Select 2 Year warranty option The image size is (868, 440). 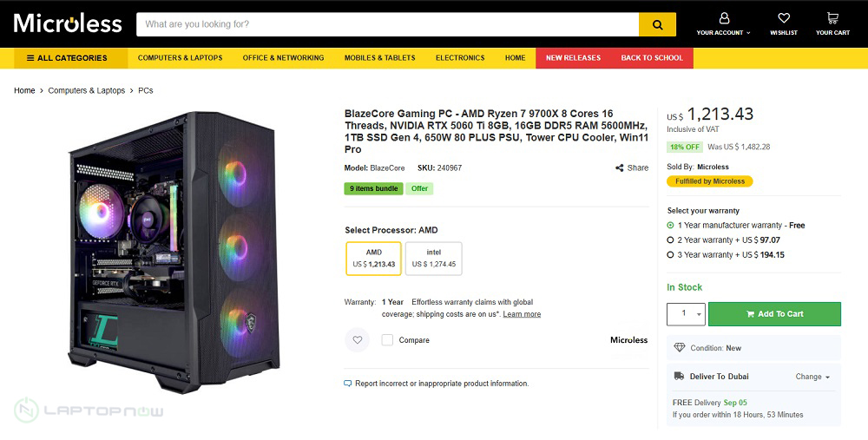[671, 240]
